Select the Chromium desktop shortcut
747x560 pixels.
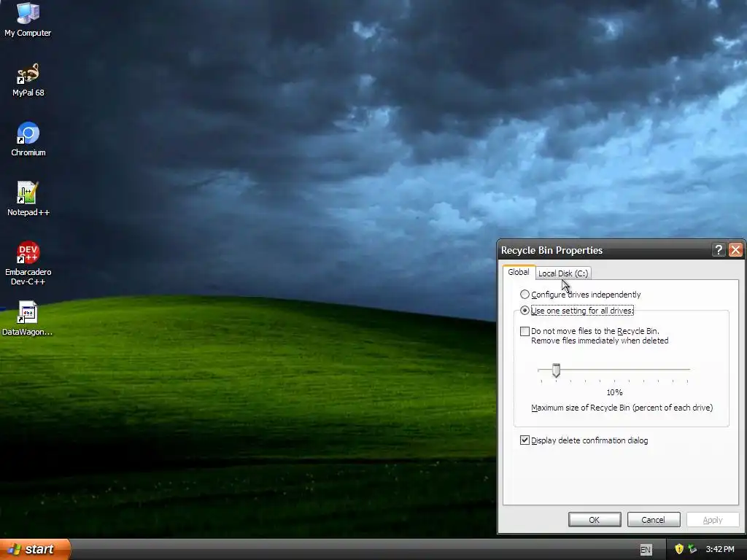coord(28,139)
